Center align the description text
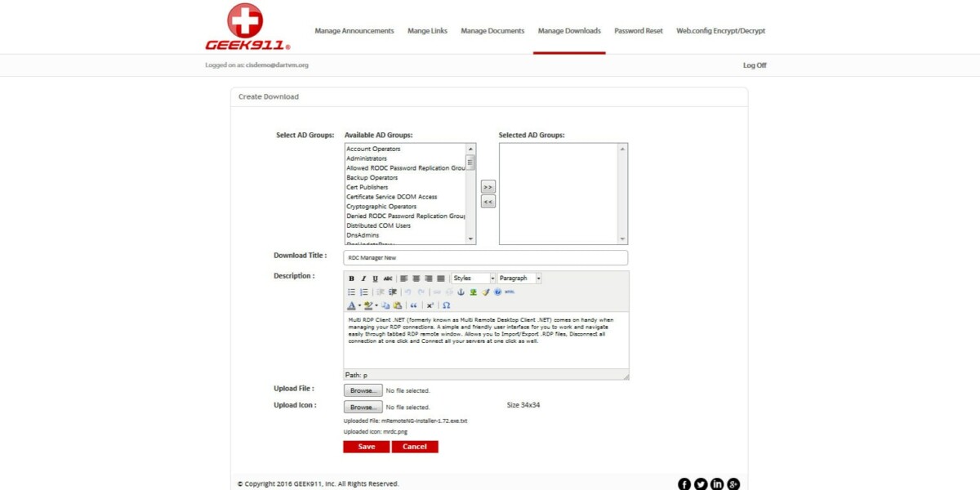 pos(416,277)
